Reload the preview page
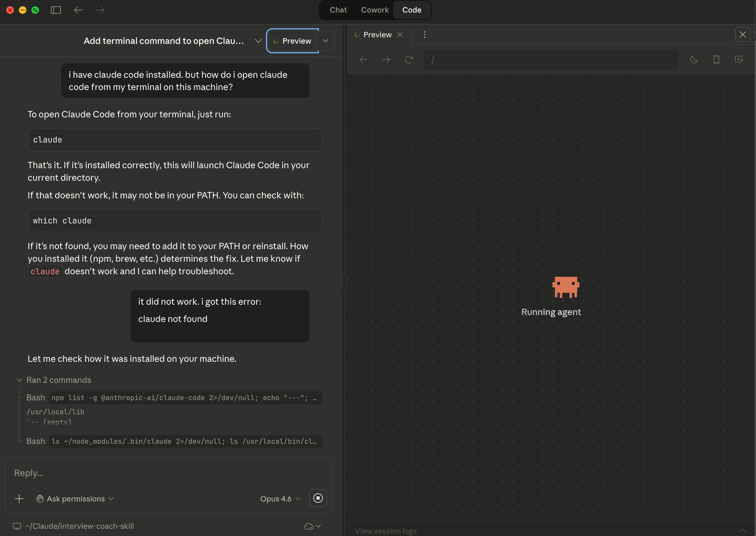 (409, 60)
